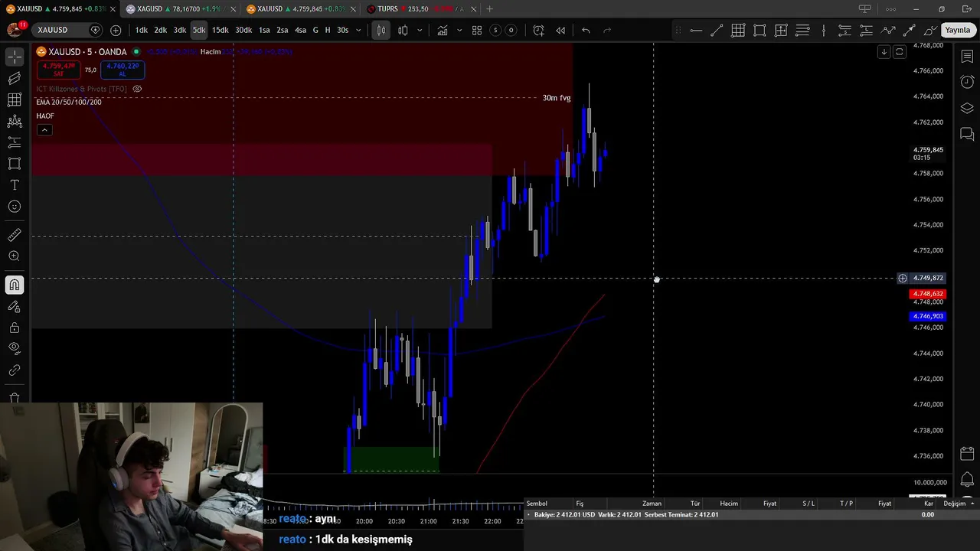Image resolution: width=980 pixels, height=551 pixels.
Task: Select the G daily timeframe
Action: 315,30
